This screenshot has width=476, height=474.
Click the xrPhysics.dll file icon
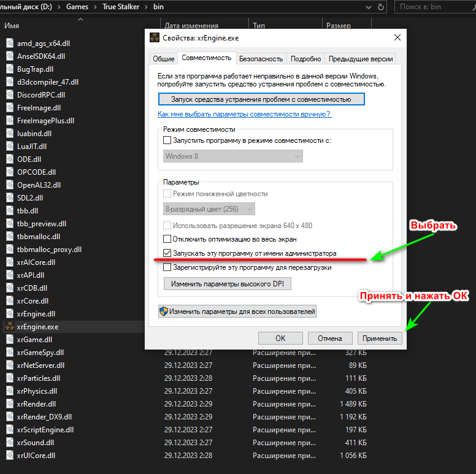click(10, 391)
